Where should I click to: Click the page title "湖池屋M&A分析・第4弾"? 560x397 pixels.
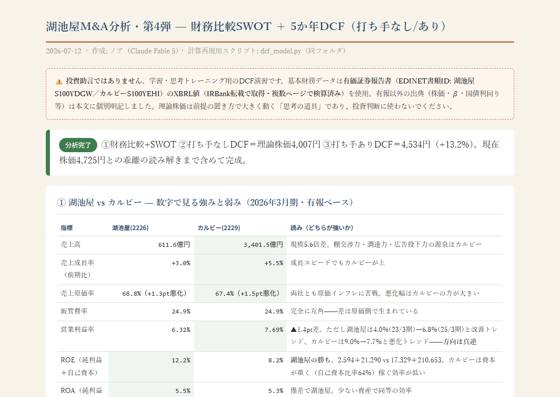[109, 26]
